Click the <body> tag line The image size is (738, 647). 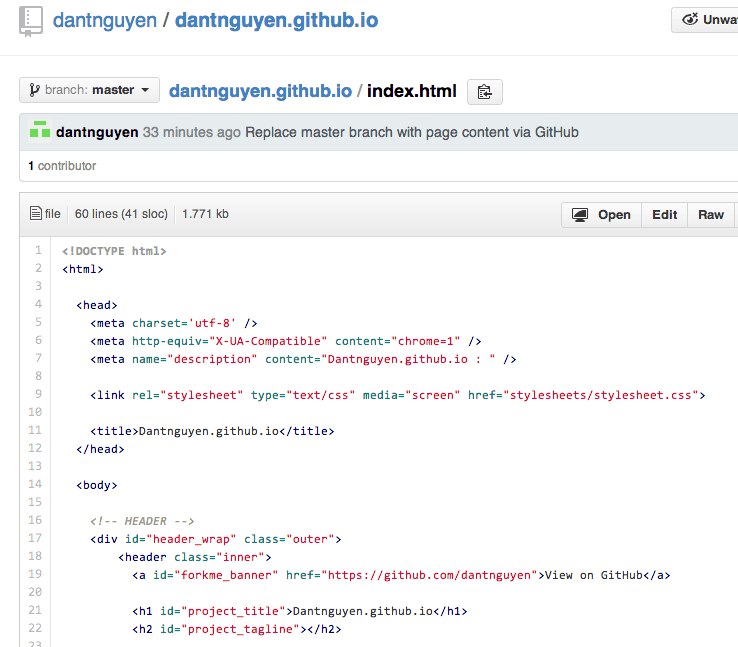97,486
